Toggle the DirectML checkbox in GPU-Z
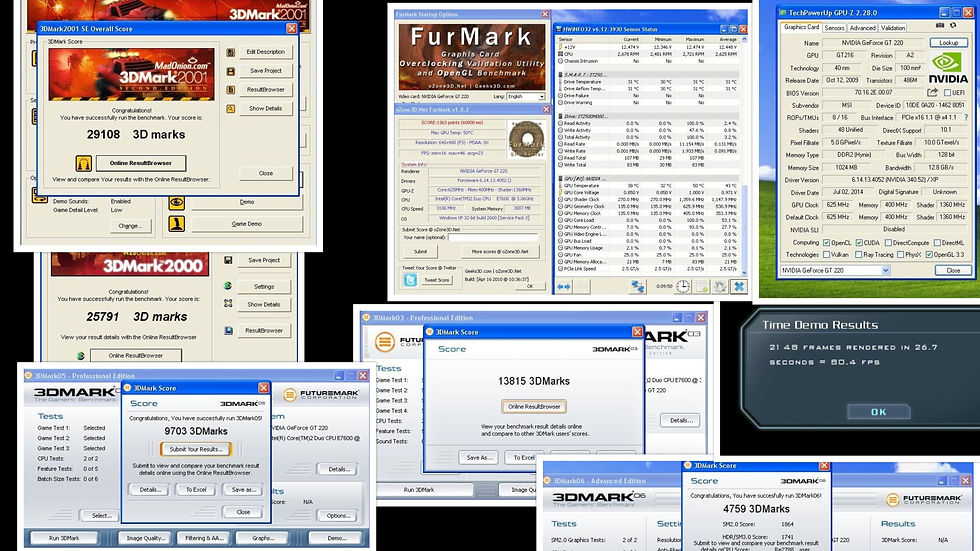The image size is (980, 551). 937,243
